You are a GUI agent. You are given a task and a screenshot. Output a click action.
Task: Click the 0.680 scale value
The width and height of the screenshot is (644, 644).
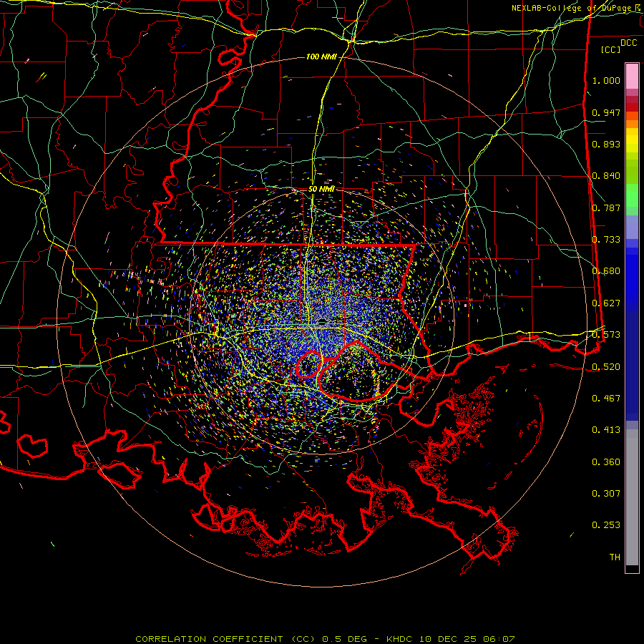coord(606,271)
